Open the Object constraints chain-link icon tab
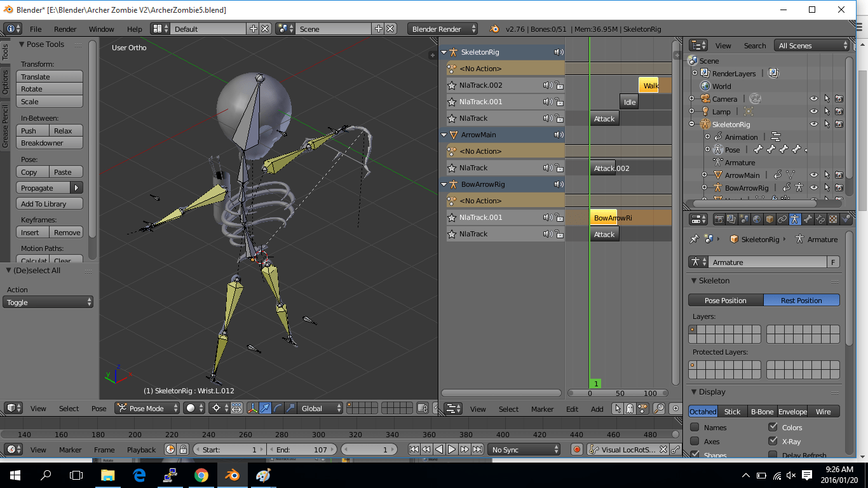 (782, 219)
